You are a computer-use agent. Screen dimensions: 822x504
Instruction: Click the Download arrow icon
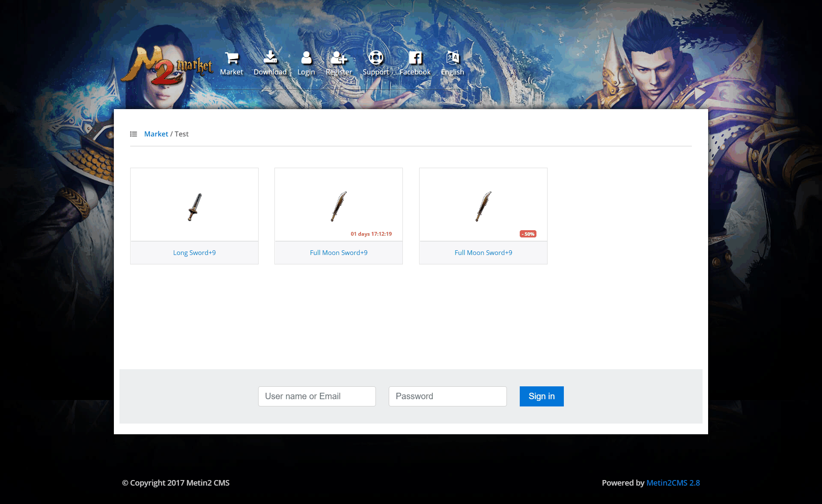pyautogui.click(x=270, y=57)
